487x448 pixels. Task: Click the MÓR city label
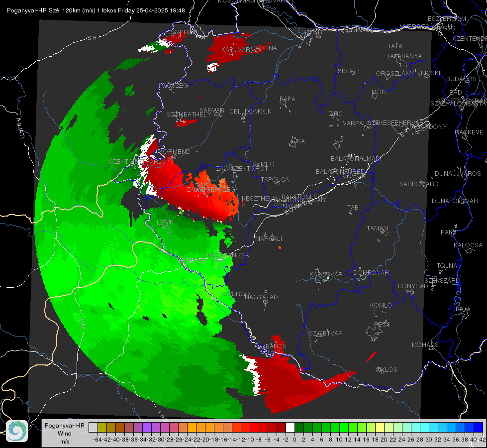tap(379, 92)
